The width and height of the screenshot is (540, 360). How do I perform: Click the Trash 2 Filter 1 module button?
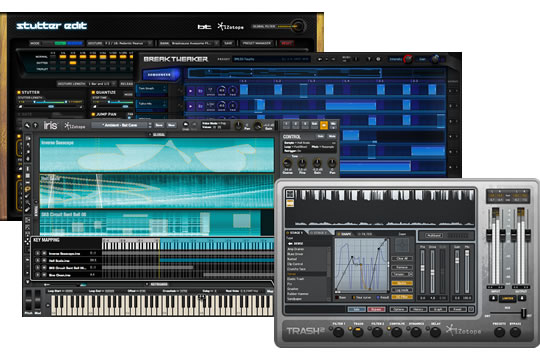(x=339, y=332)
